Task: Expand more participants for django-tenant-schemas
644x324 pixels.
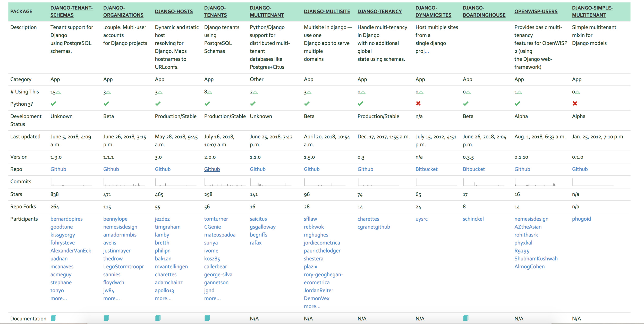Action: [58, 298]
